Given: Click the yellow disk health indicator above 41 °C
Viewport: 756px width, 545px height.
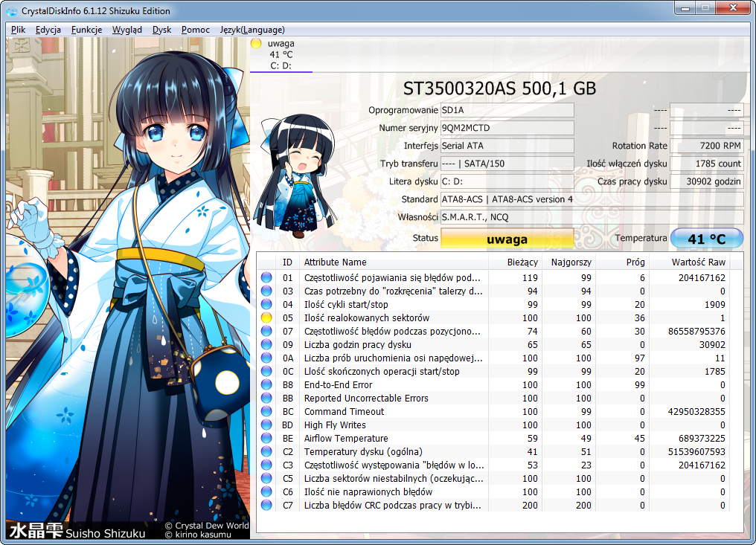Looking at the screenshot, I should pyautogui.click(x=256, y=43).
